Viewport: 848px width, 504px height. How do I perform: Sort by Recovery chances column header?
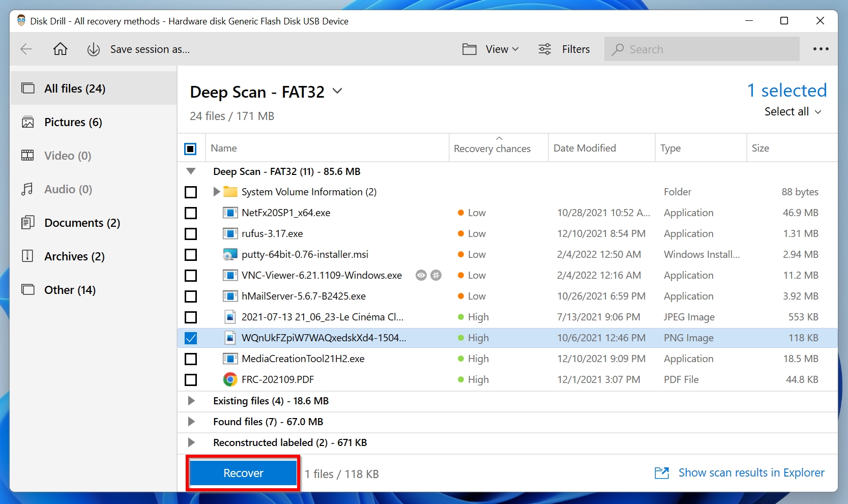499,148
